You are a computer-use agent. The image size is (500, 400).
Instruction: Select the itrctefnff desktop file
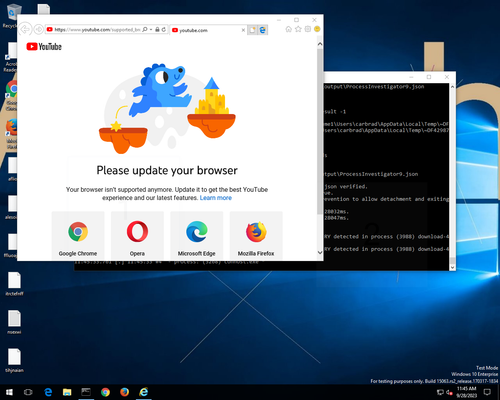pos(14,284)
